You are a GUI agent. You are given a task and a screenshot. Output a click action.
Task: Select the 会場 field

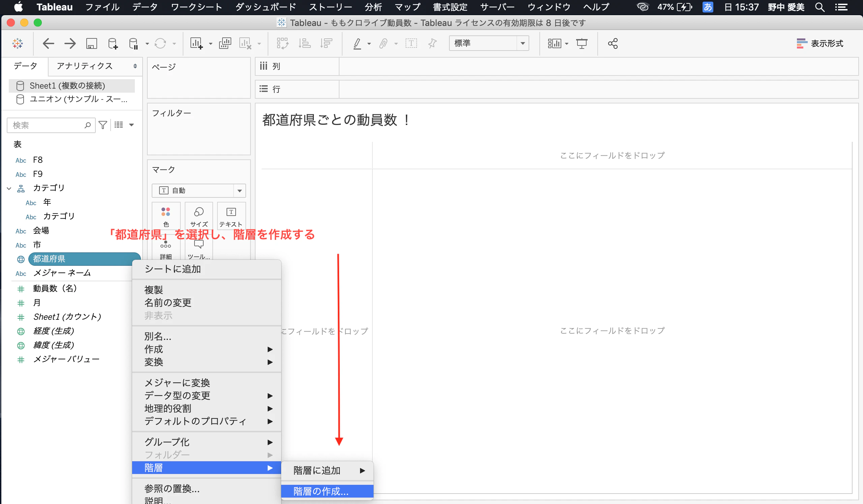(41, 231)
